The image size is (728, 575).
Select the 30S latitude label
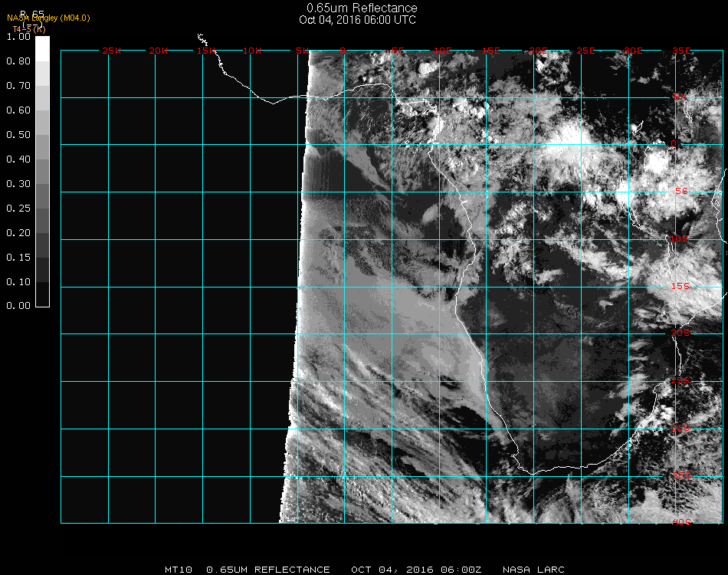pyautogui.click(x=680, y=428)
